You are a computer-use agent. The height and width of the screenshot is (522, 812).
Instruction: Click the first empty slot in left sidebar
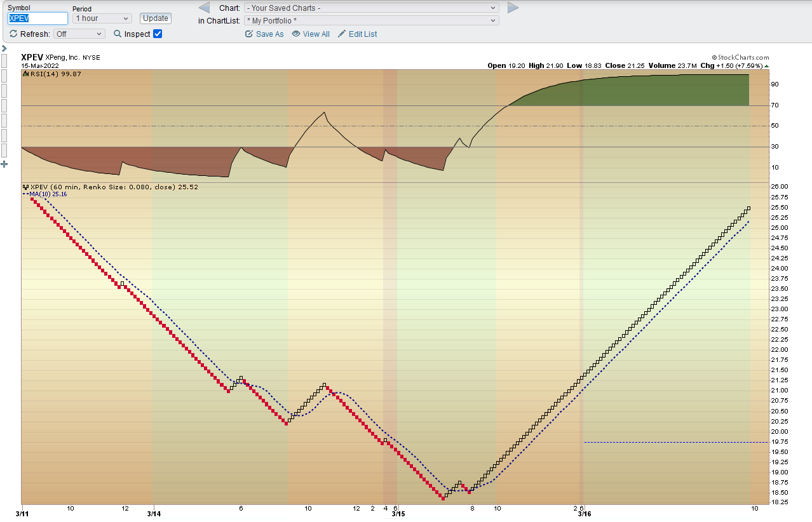[4, 61]
